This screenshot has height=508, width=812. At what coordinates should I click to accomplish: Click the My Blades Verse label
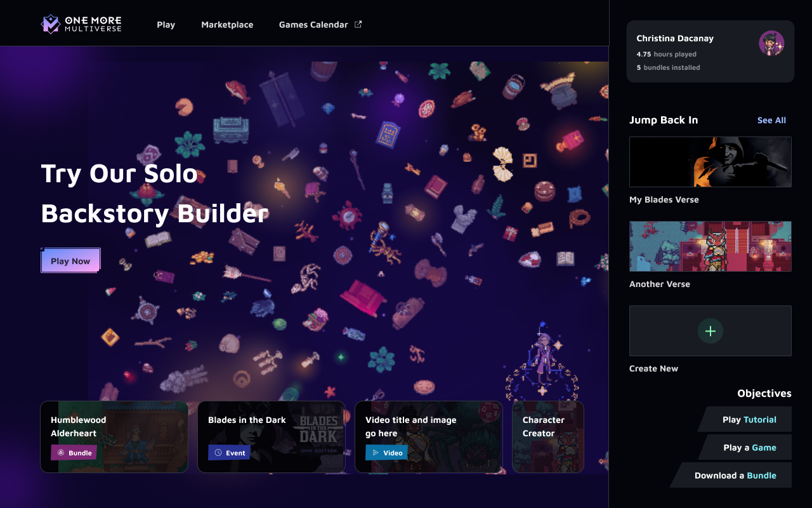coord(664,199)
